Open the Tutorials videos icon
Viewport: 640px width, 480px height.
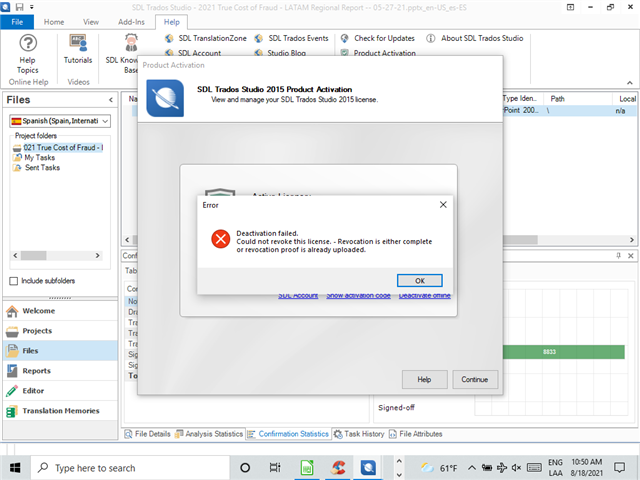[x=78, y=49]
